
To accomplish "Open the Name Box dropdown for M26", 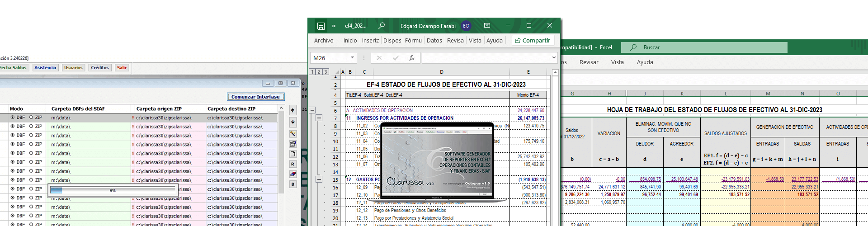I will pos(352,58).
